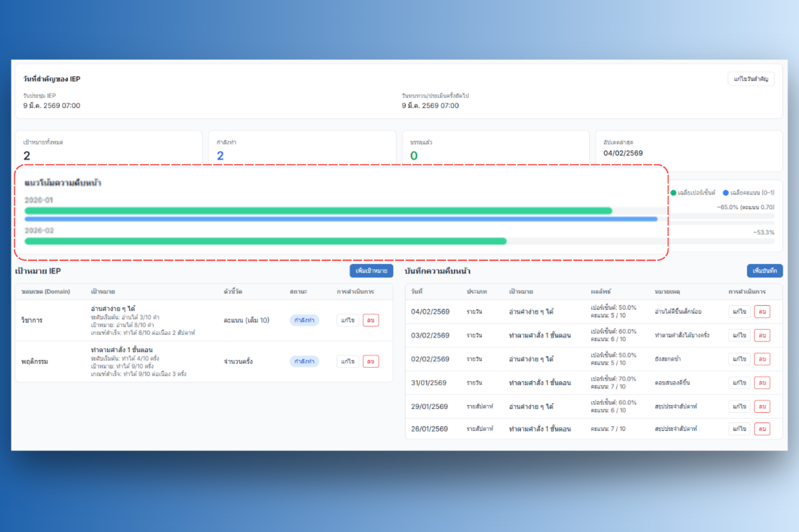Click the แก้ไขวันสำคัญ button
The width and height of the screenshot is (799, 532).
(751, 79)
